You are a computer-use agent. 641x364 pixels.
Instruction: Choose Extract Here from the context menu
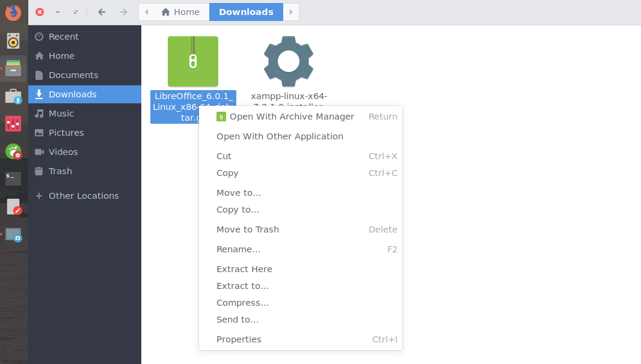tap(244, 268)
